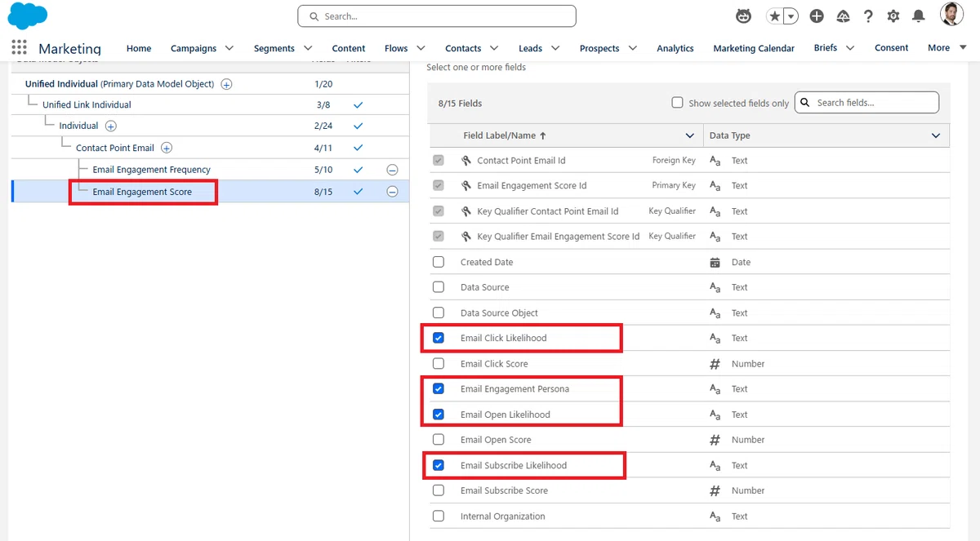The image size is (980, 541).
Task: Check the Created Date field
Action: pyautogui.click(x=439, y=262)
